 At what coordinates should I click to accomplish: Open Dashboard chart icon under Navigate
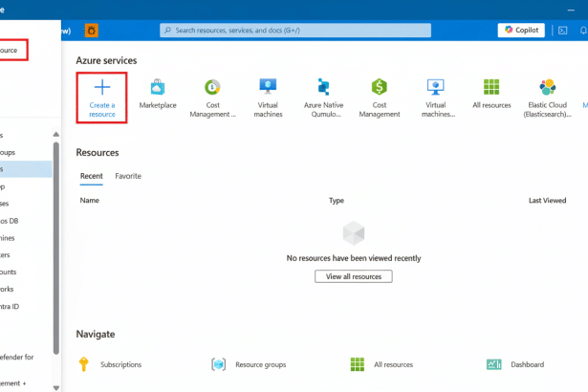click(x=494, y=364)
